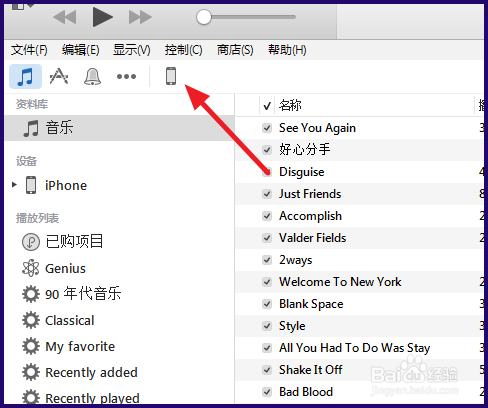Image resolution: width=488 pixels, height=408 pixels.
Task: Click the phone icon beside iPhone in sidebar
Action: (x=31, y=185)
